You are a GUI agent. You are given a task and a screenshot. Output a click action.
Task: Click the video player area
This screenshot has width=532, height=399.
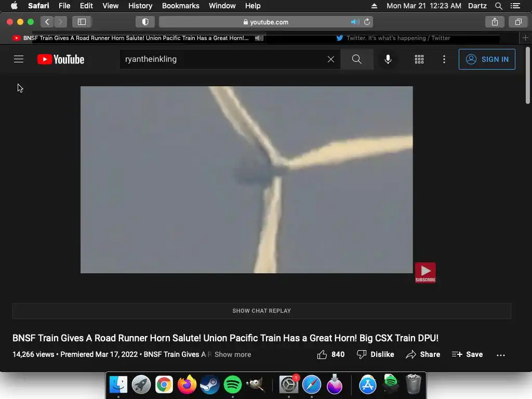(247, 179)
